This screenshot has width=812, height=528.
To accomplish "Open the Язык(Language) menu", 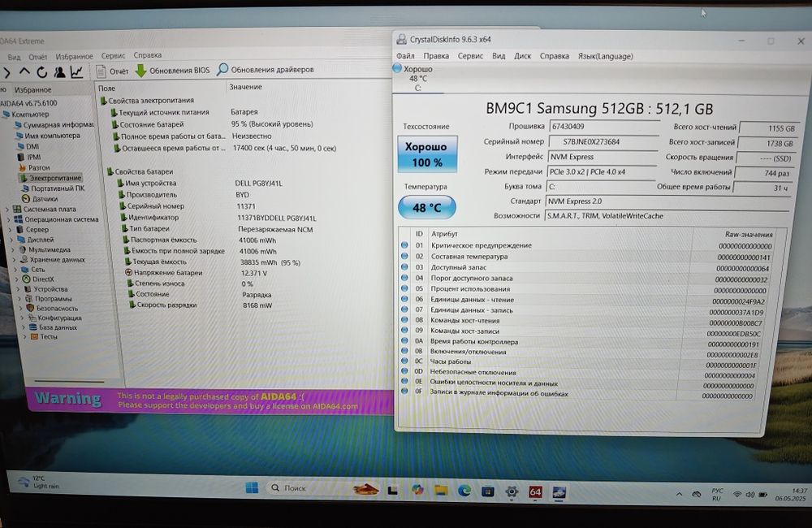I will 606,56.
